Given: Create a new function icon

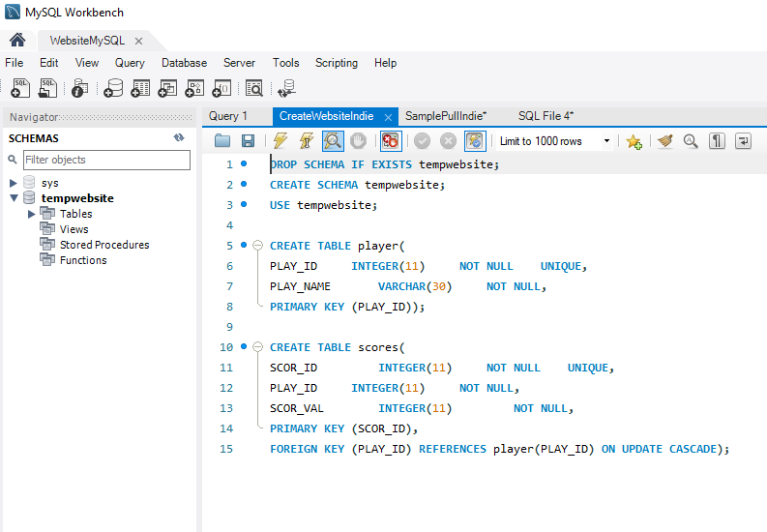Looking at the screenshot, I should [221, 88].
